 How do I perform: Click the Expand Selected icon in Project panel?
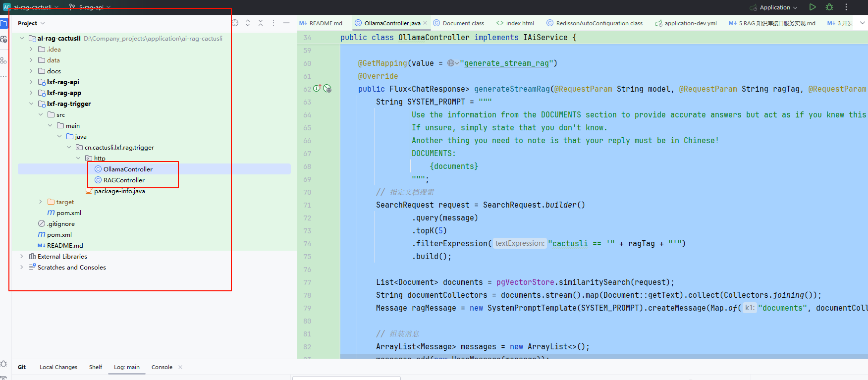point(248,23)
